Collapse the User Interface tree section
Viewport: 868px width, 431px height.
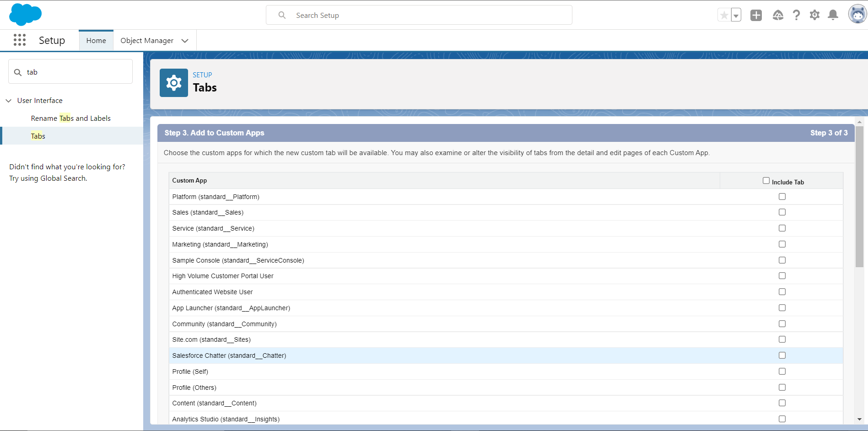[x=9, y=101]
